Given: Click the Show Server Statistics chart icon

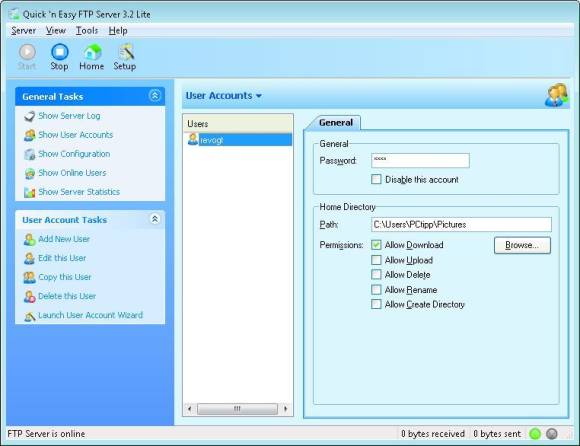Looking at the screenshot, I should [30, 192].
